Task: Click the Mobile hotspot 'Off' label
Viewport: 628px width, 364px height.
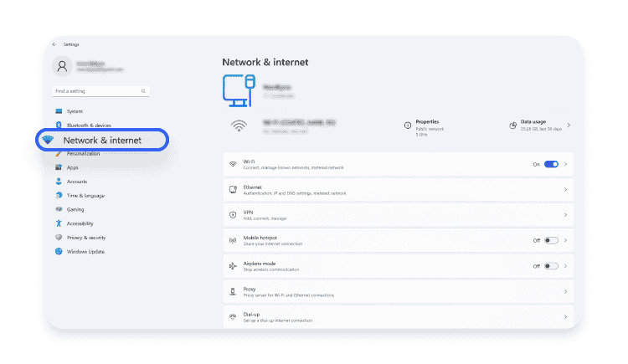Action: (x=536, y=241)
